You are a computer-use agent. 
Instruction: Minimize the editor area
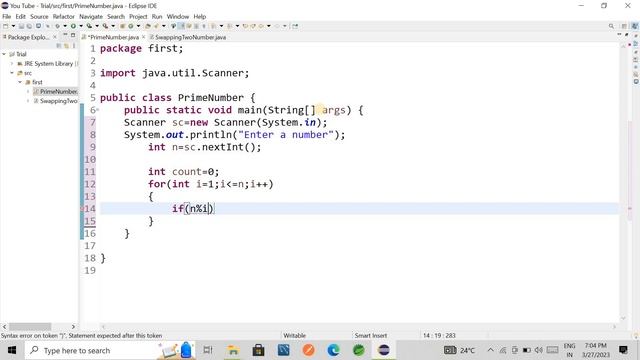click(x=620, y=34)
